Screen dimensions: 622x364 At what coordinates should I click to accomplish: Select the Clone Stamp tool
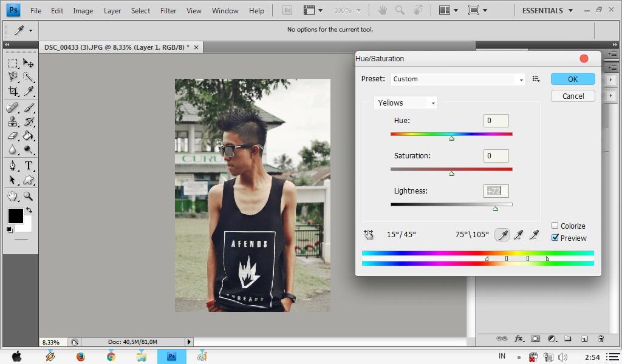(13, 121)
